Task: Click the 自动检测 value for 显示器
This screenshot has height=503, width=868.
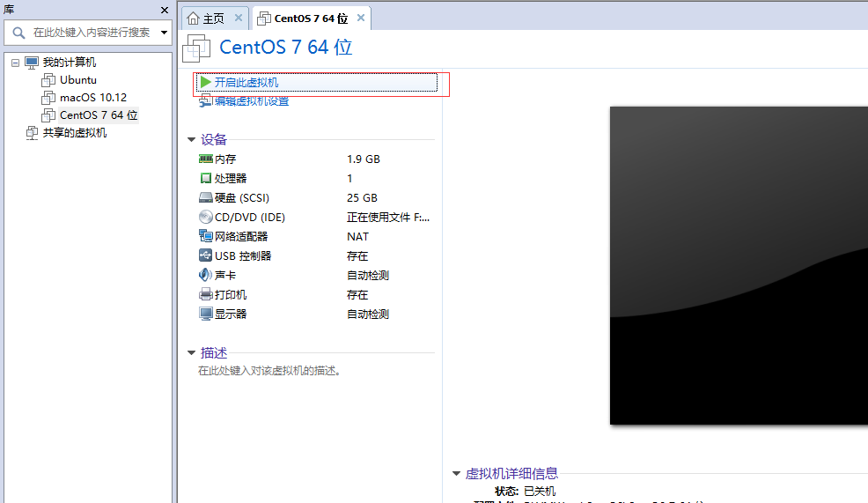Action: point(368,314)
